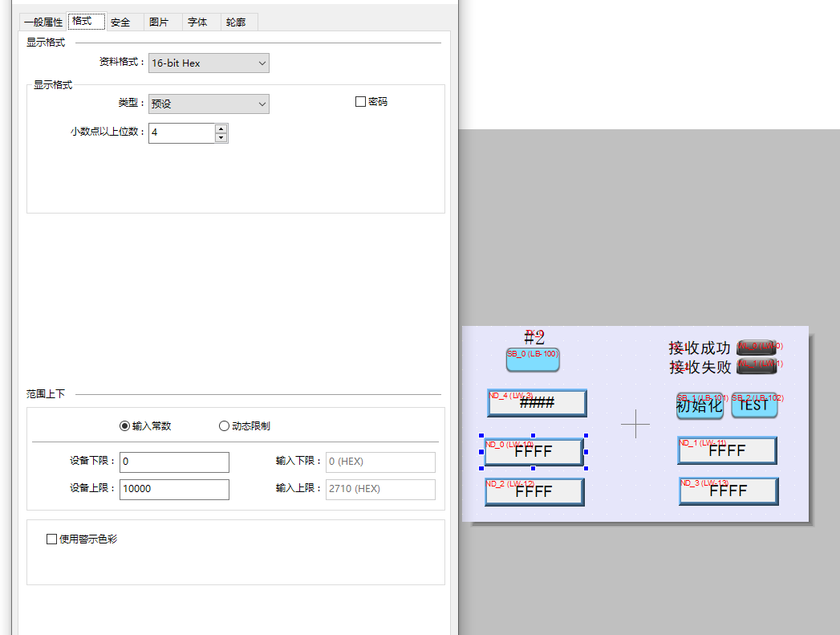Expand the 类型 预设 dropdown
Screen dimensions: 840x635
pyautogui.click(x=209, y=104)
